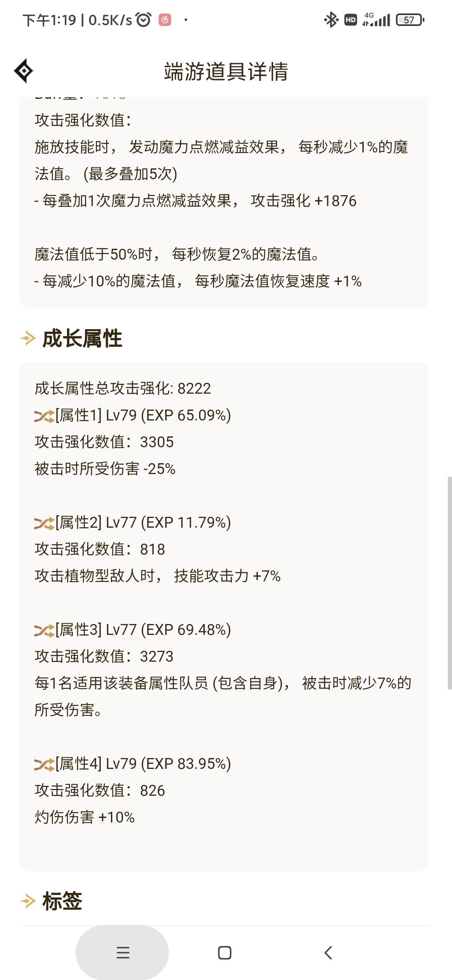This screenshot has width=452, height=980.
Task: Click the shuffle icon beside 属性1
Action: pyautogui.click(x=44, y=416)
